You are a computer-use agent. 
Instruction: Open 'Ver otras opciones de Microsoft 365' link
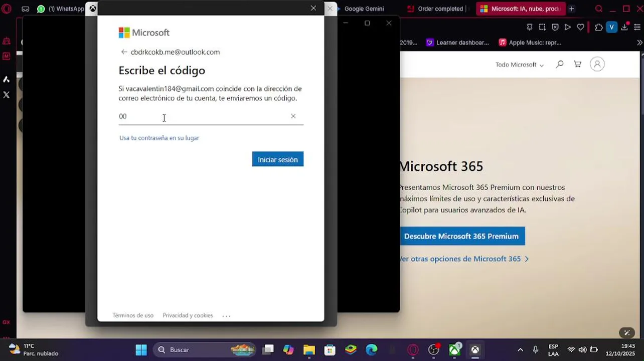(464, 259)
